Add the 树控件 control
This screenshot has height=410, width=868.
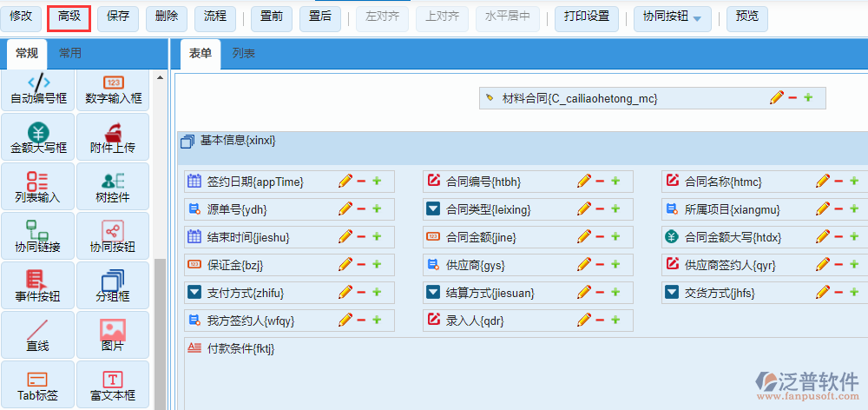pos(113,186)
